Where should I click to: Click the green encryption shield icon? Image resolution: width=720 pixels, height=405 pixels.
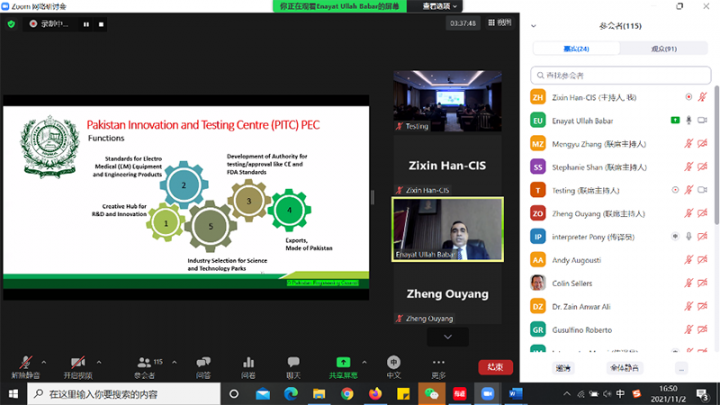11,24
